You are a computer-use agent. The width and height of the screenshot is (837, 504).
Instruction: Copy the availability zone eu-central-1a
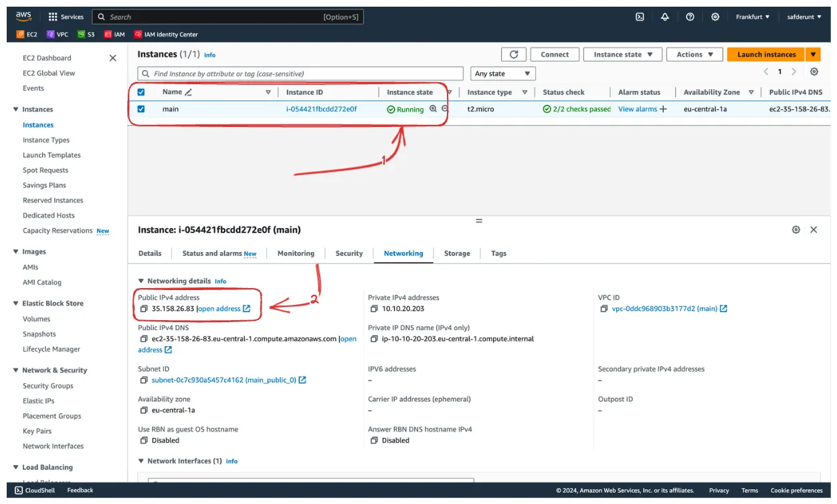(144, 410)
